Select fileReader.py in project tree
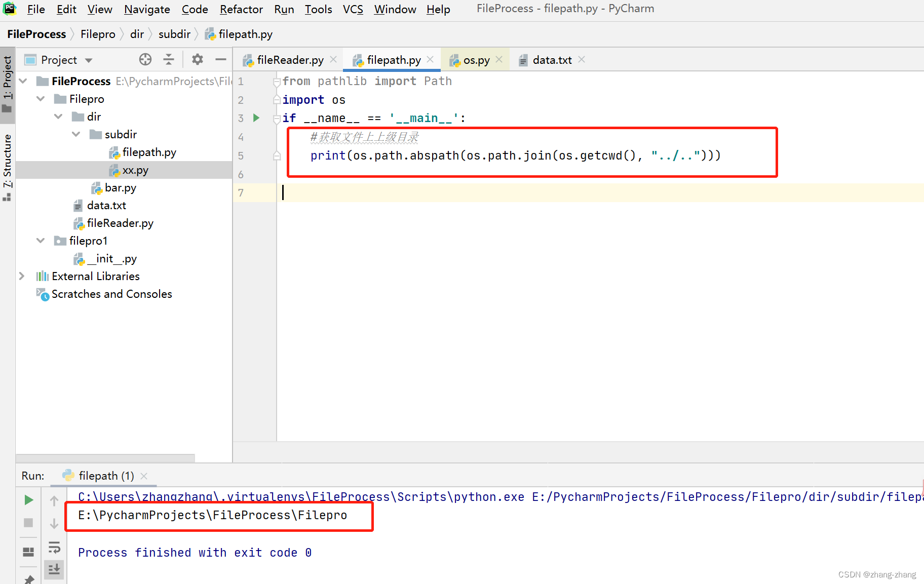 coord(120,223)
